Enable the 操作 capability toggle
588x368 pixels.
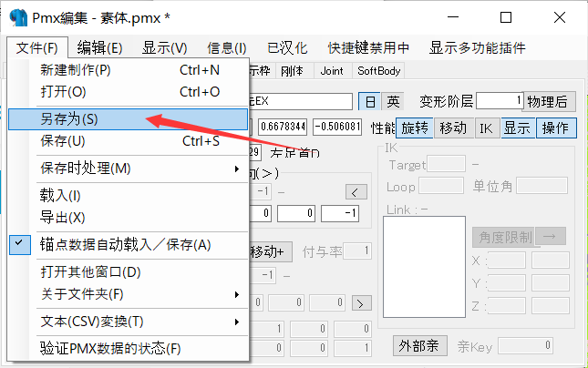pos(556,128)
